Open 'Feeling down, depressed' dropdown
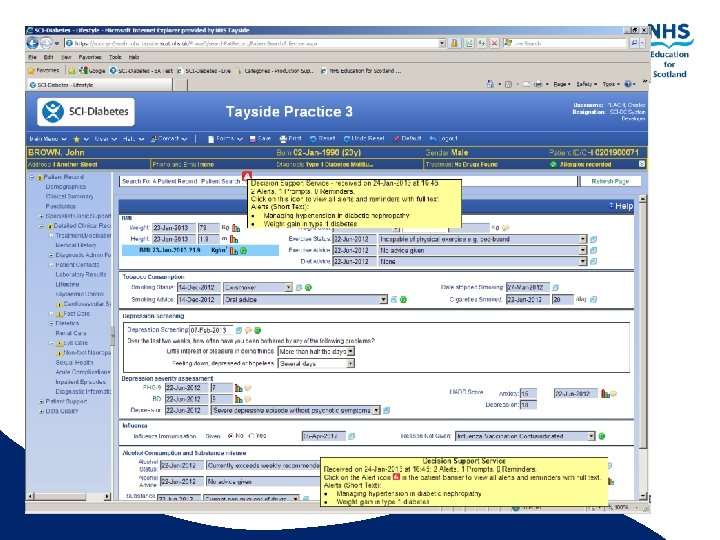 [350, 363]
